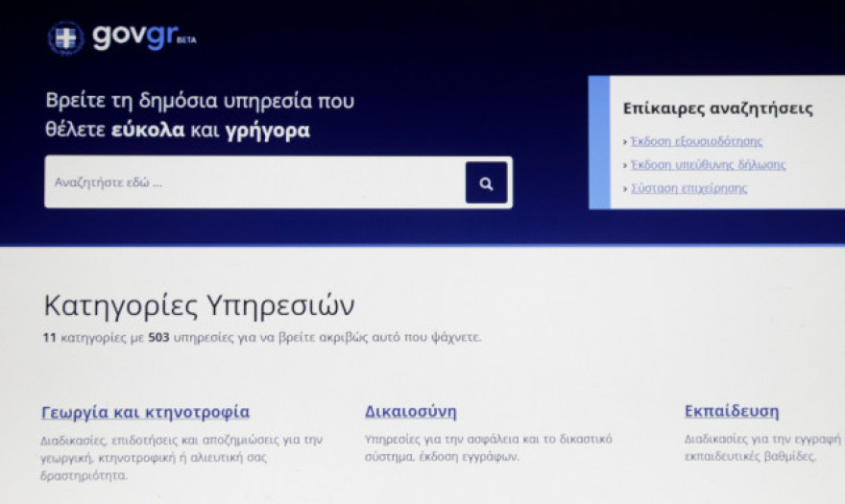Click the Κατηγορίες Υπηρεσιών heading
This screenshot has height=504, width=845.
199,305
